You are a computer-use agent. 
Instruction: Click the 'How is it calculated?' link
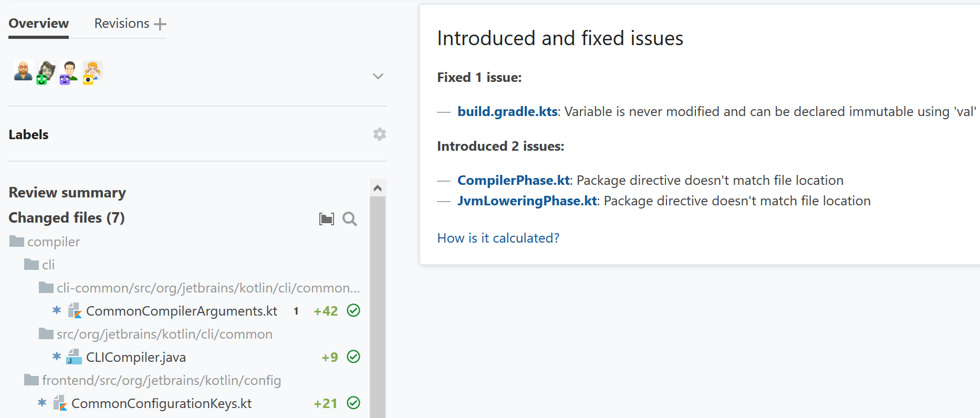(x=498, y=238)
